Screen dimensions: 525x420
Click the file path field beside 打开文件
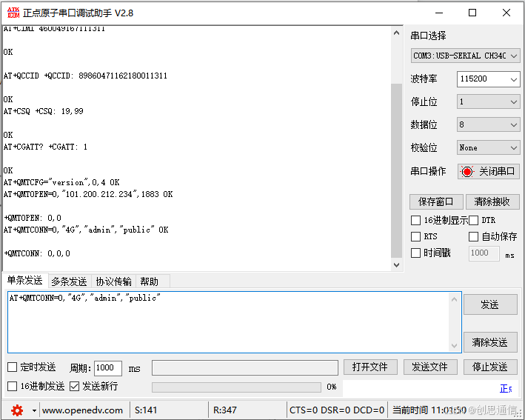click(x=245, y=367)
